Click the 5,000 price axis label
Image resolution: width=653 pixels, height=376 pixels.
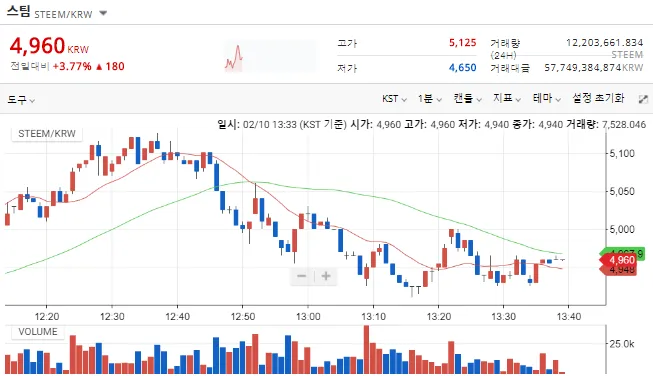point(622,229)
